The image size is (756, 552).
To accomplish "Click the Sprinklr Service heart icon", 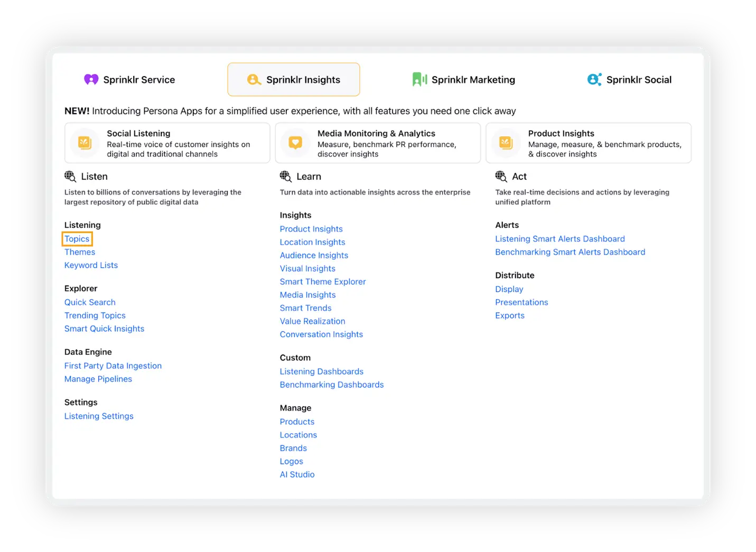I will click(x=91, y=79).
